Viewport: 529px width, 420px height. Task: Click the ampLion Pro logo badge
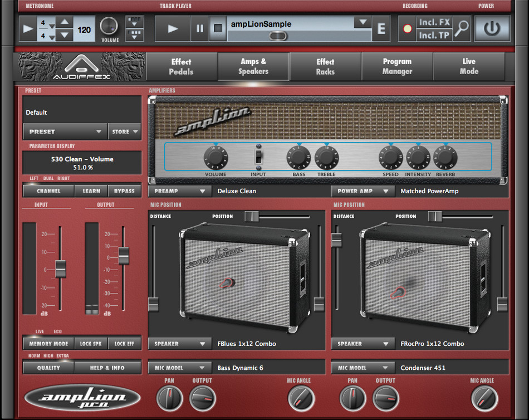tap(82, 398)
